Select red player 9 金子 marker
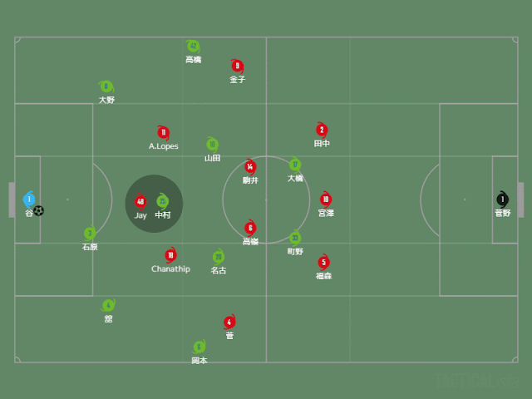 [237, 66]
